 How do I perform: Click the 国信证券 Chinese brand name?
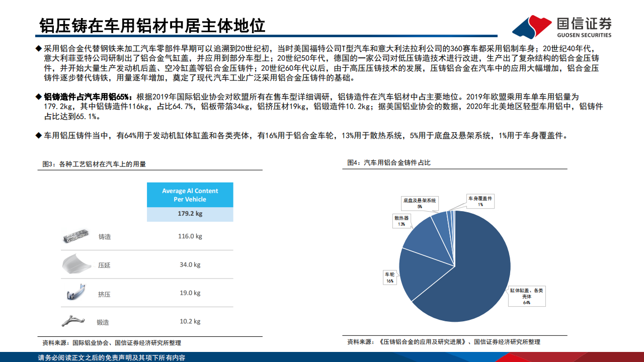coord(585,24)
